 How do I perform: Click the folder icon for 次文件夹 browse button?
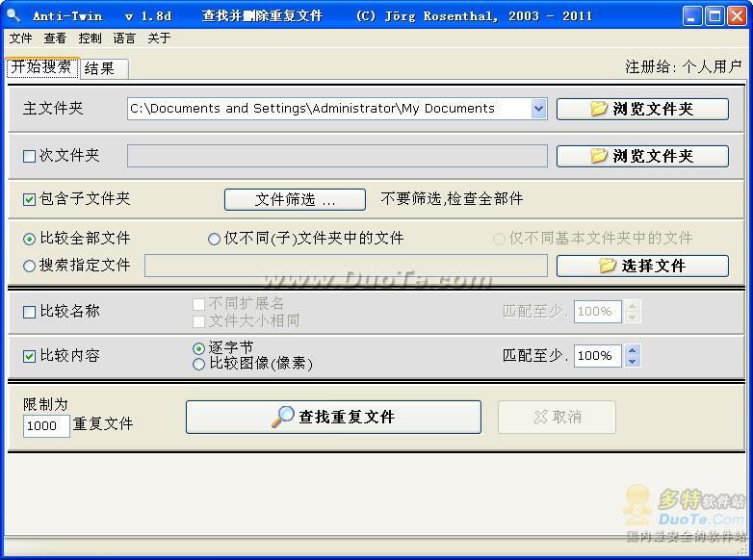(x=599, y=156)
